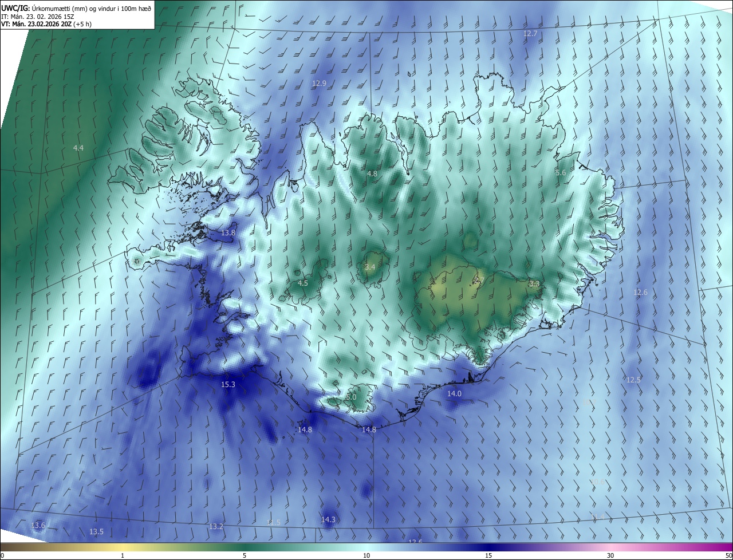This screenshot has width=733, height=560.
Task: Click the colour scale tick label 15
Action: pyautogui.click(x=488, y=556)
